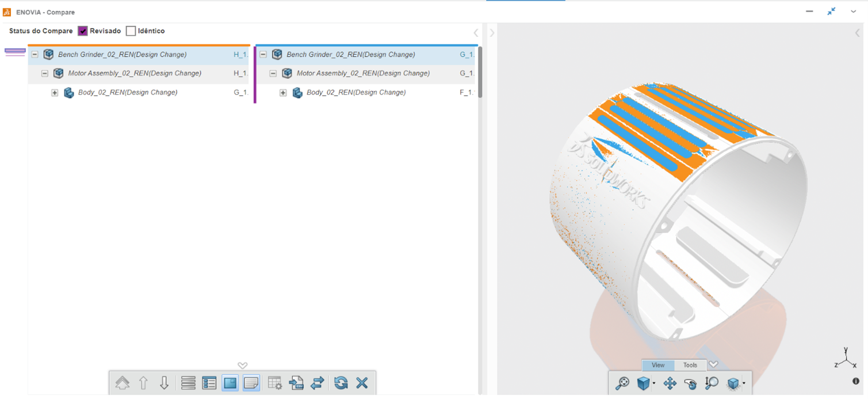Click the swap sides arrows icon
This screenshot has width=868, height=399.
click(317, 383)
